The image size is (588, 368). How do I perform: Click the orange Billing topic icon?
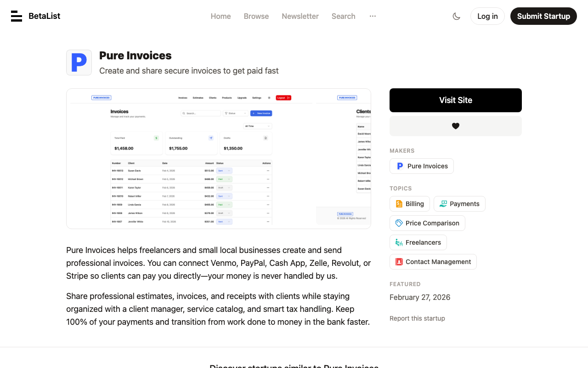pyautogui.click(x=399, y=204)
